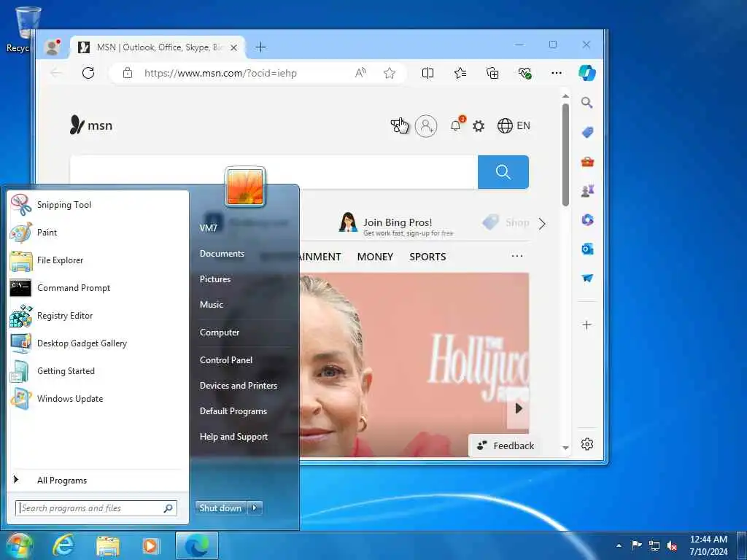Screen dimensions: 747x560
Task: Open Windows Media Player taskbar icon
Action: point(150,545)
